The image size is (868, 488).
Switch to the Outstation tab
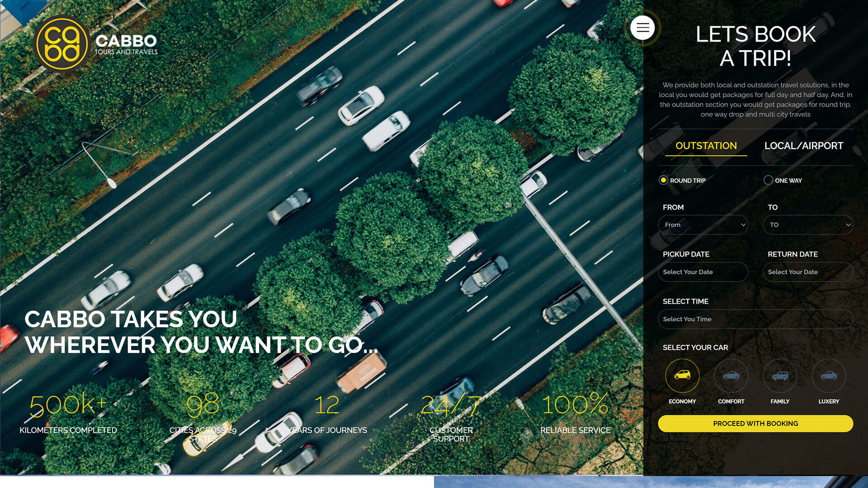(x=706, y=146)
